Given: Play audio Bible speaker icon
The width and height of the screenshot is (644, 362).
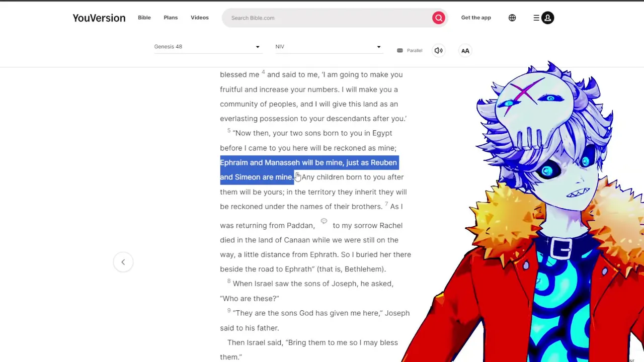Looking at the screenshot, I should [438, 50].
